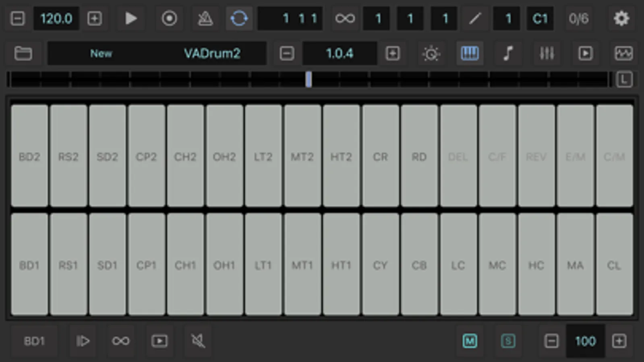Viewport: 644px width, 362px height.
Task: Tap the OH2 open hi-hat pad
Action: click(x=224, y=156)
